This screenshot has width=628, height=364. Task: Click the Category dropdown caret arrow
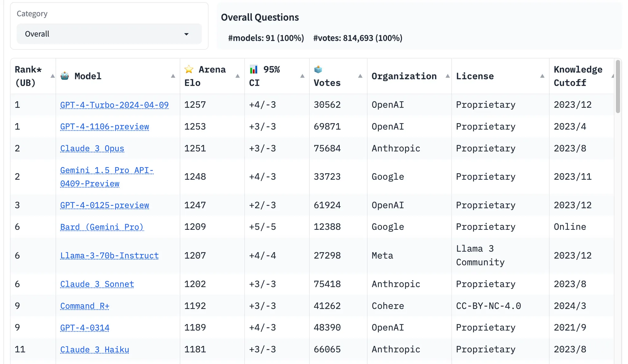[x=186, y=34]
